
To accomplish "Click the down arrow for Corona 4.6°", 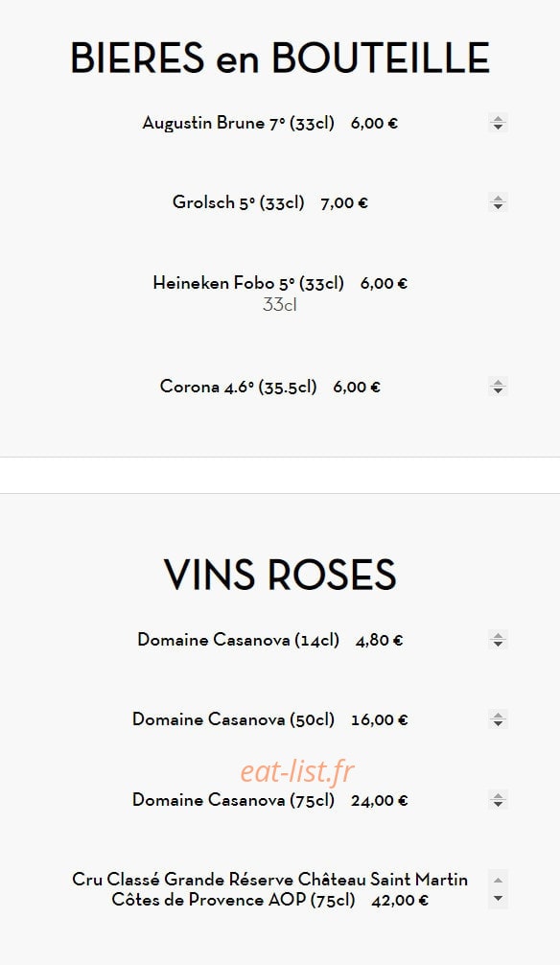I will [x=498, y=391].
